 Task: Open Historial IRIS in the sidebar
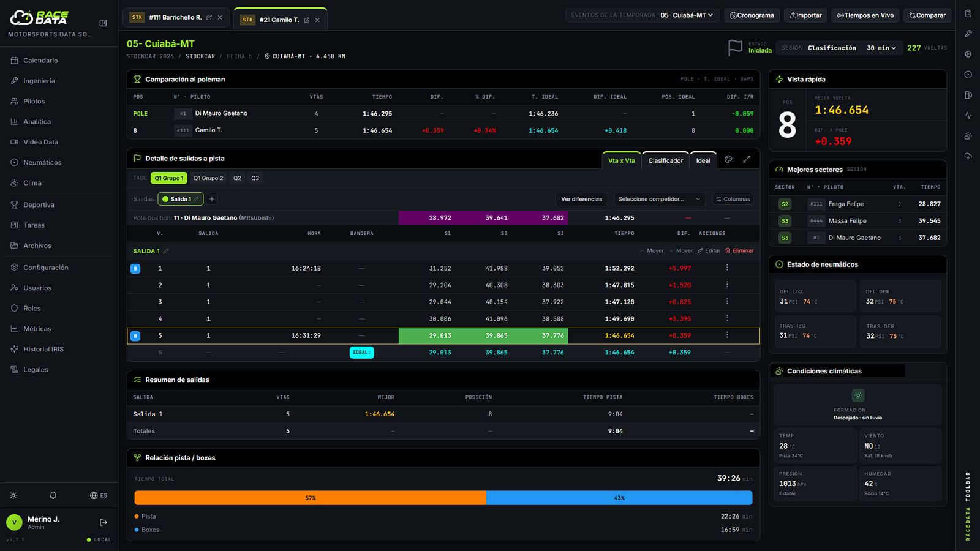pos(43,349)
